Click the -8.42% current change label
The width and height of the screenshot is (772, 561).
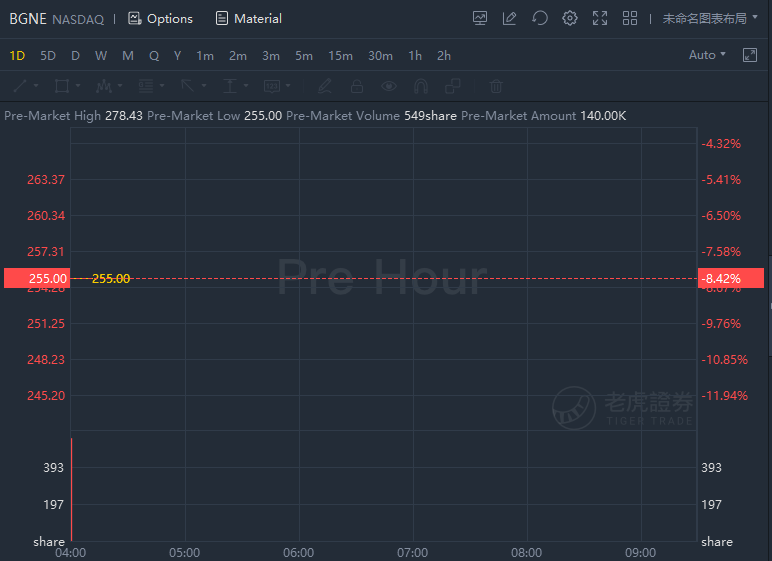[731, 278]
